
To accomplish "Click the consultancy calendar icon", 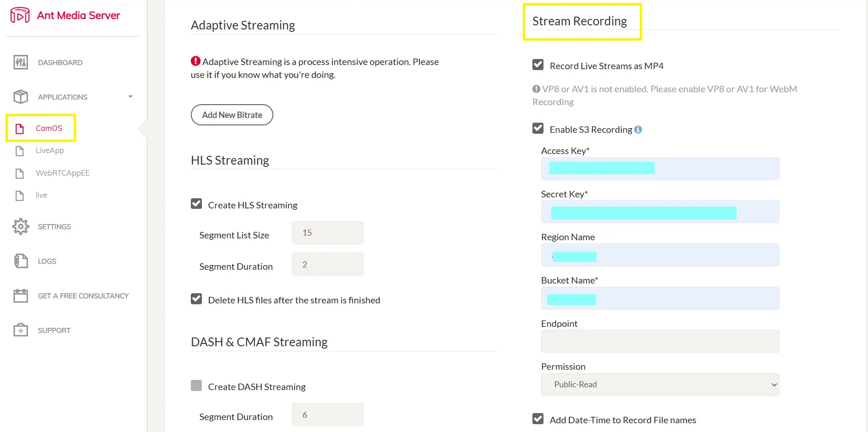I will click(21, 296).
